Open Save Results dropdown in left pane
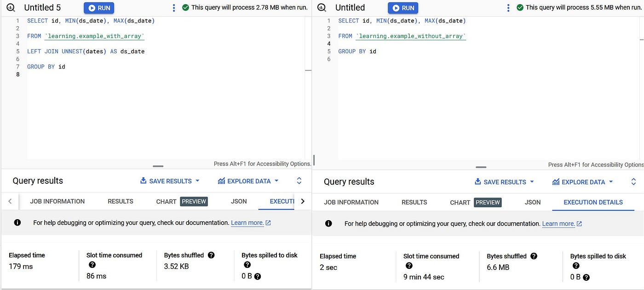The height and width of the screenshot is (290, 644). point(170,181)
